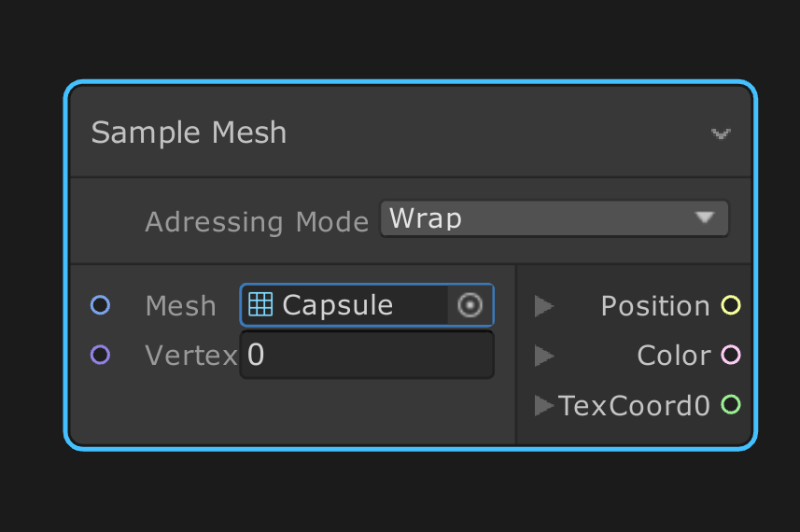Click the Position output label
Screen dimensions: 800x532
[655, 306]
